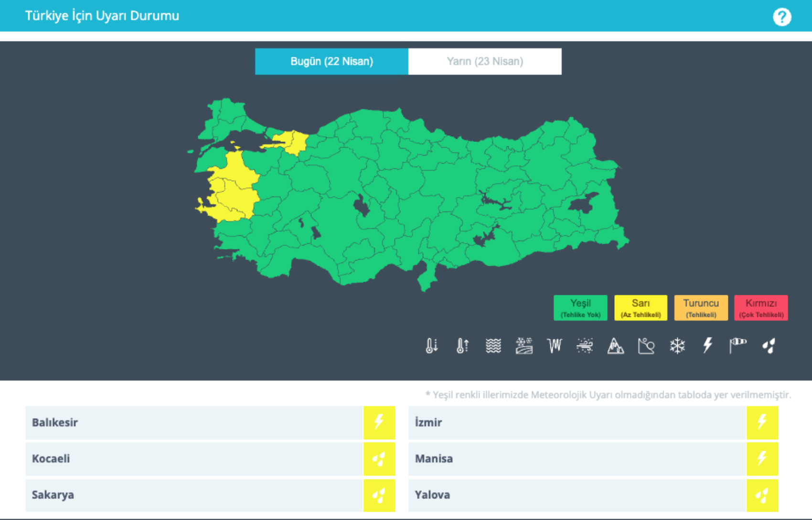Click the Kırmızı (Çok Tehlikeli) legend swatch
Viewport: 812px width, 520px height.
(x=761, y=308)
